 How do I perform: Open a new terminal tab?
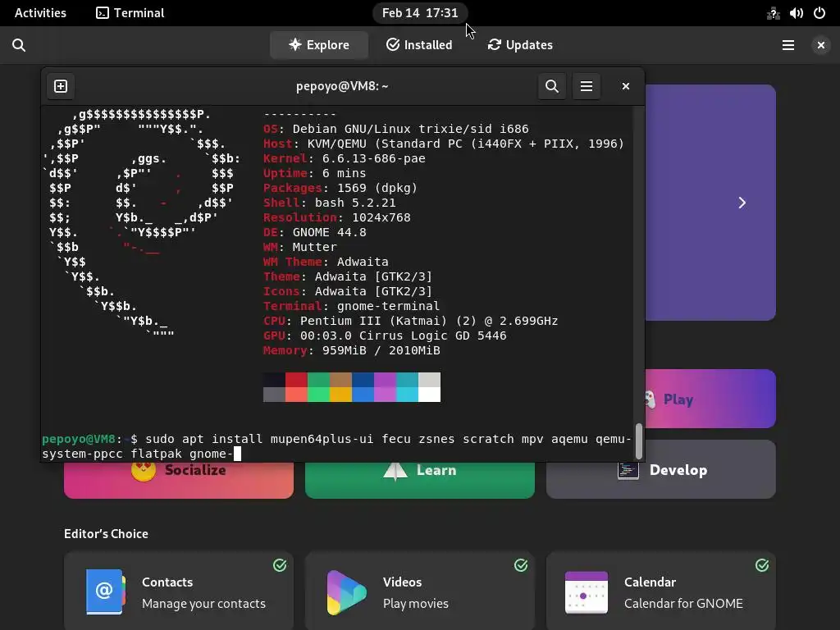pos(61,86)
